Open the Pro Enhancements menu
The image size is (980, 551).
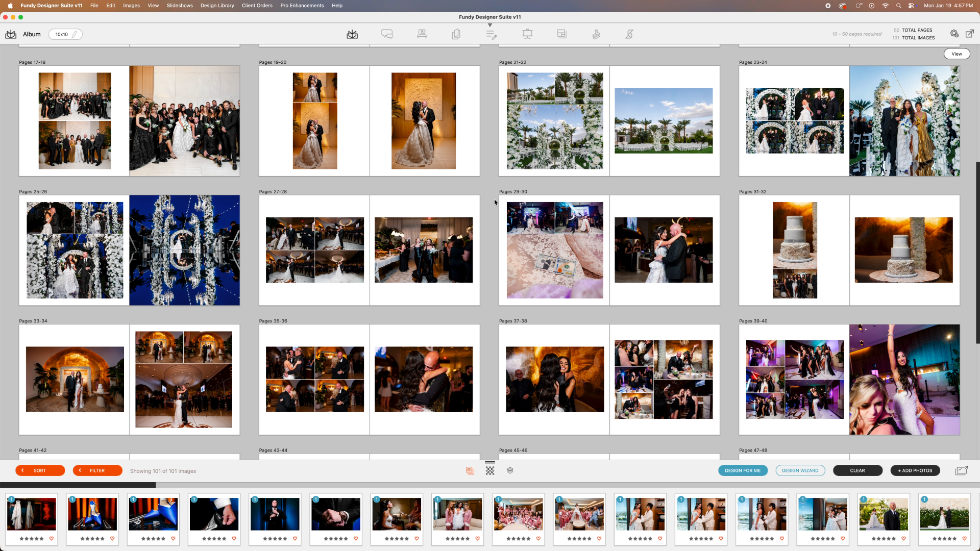[x=302, y=6]
